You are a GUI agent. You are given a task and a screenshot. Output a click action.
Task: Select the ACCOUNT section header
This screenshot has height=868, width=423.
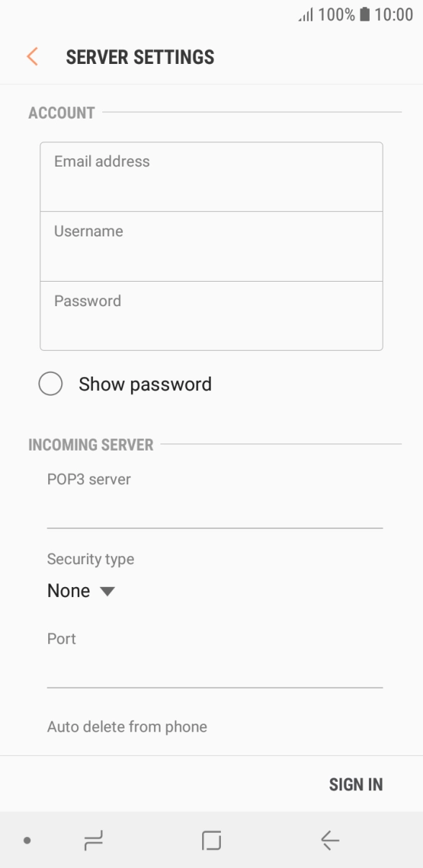[62, 112]
